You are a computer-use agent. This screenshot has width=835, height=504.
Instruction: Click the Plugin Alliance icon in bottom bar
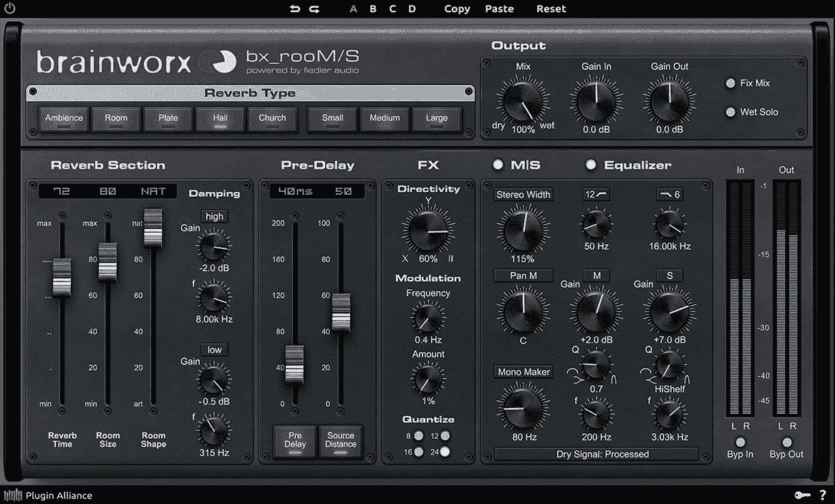point(12,495)
